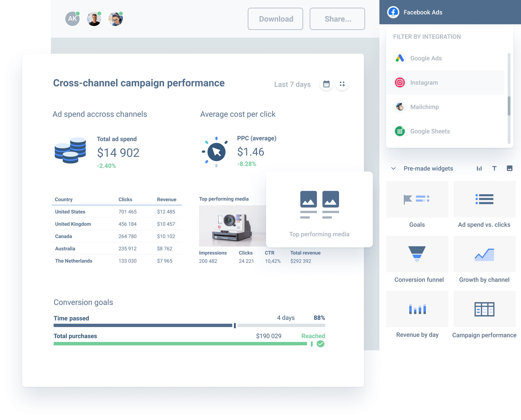Select the Growth by channel label
This screenshot has width=521, height=420.
(x=484, y=280)
